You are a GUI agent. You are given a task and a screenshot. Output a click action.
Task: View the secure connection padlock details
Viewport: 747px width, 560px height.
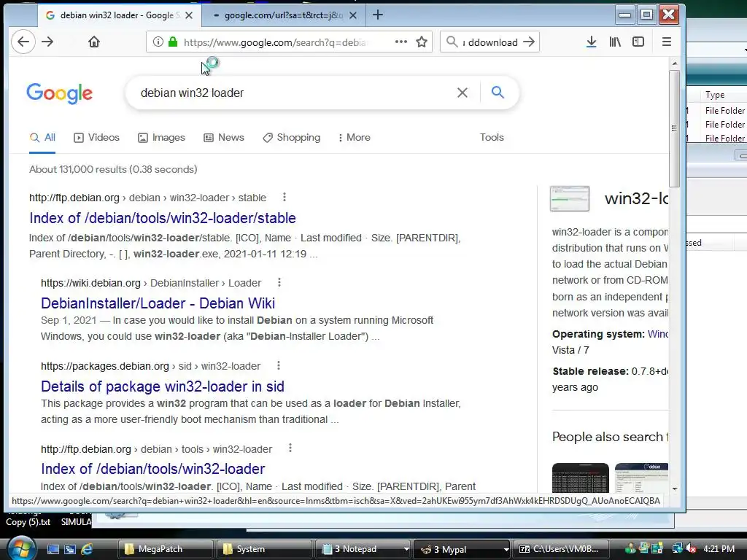173,42
